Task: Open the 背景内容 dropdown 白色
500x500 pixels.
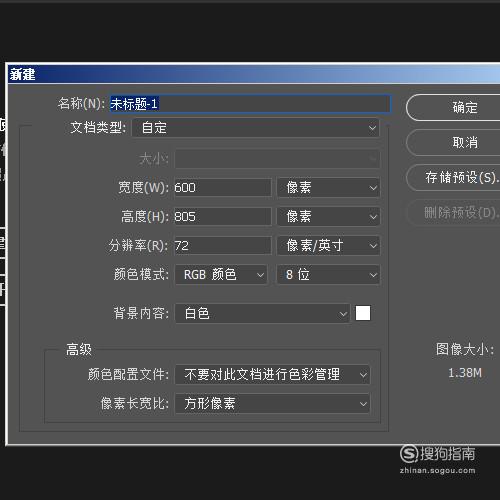Action: (263, 313)
